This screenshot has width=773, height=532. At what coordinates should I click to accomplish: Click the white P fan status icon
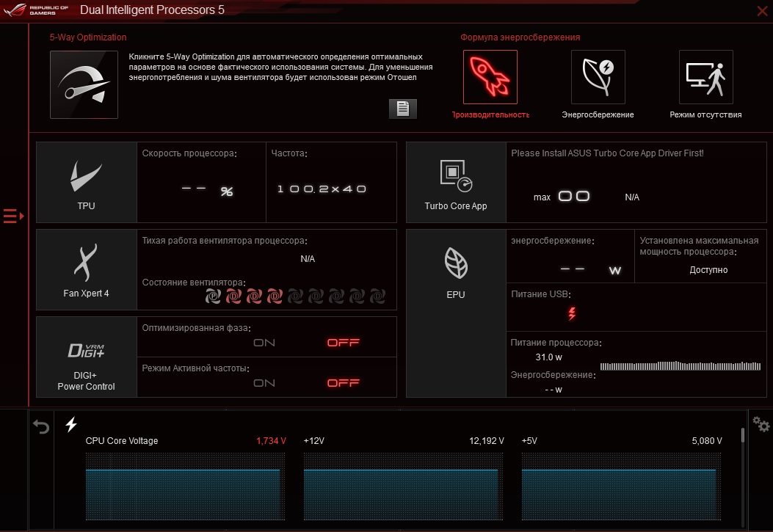213,296
